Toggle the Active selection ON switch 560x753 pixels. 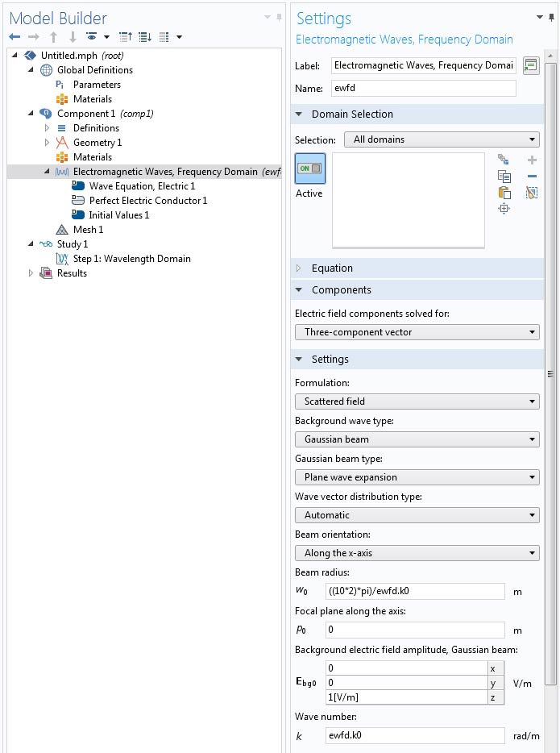click(310, 168)
